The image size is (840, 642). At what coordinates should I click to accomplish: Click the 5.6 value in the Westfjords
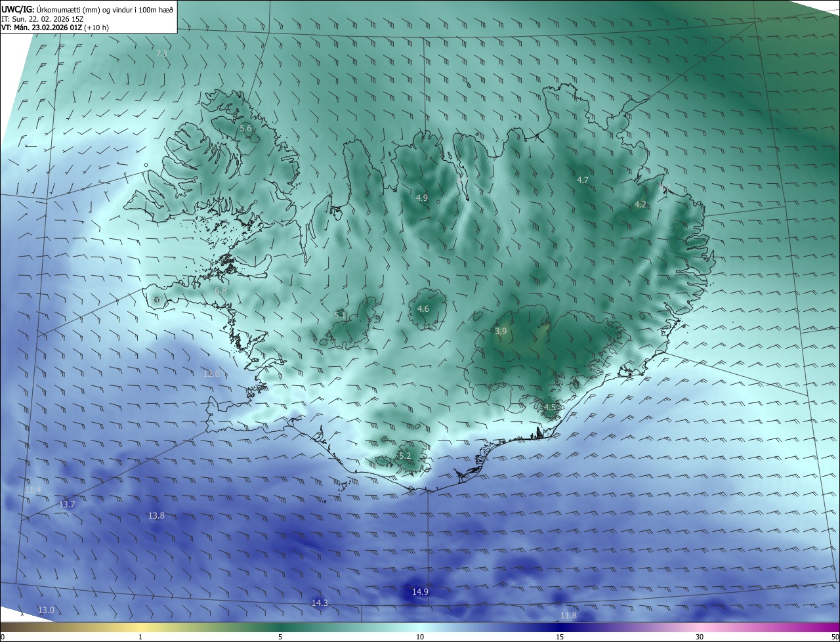(245, 129)
